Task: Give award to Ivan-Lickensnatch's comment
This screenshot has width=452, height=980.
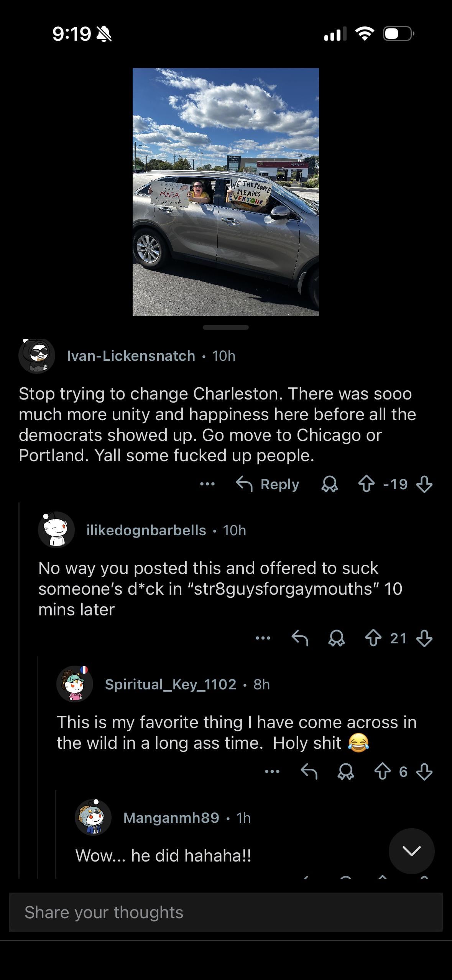Action: tap(329, 484)
